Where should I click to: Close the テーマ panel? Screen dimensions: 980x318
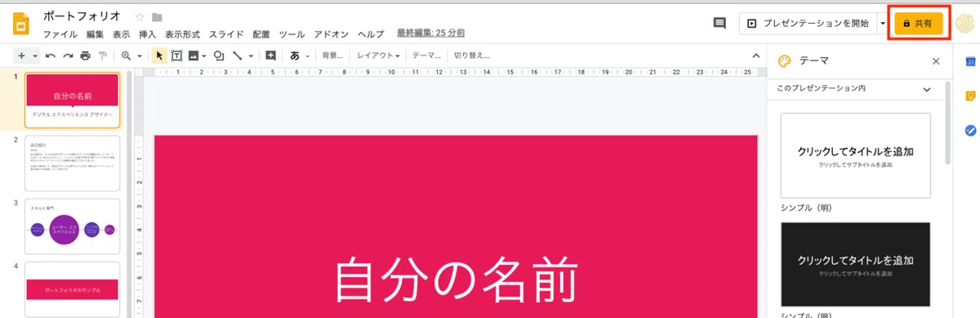(936, 60)
